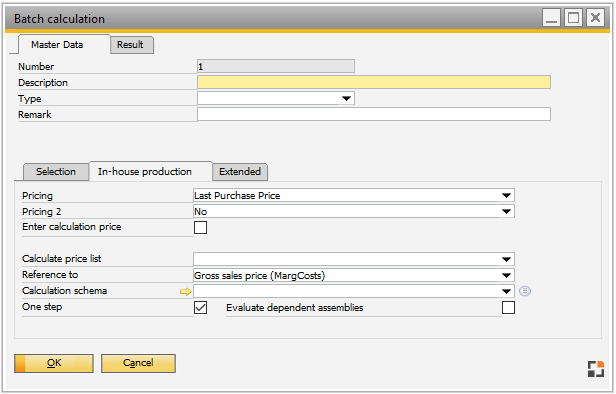The width and height of the screenshot is (616, 394).
Task: Tick Evaluate dependent assemblies checkbox
Action: 508,307
